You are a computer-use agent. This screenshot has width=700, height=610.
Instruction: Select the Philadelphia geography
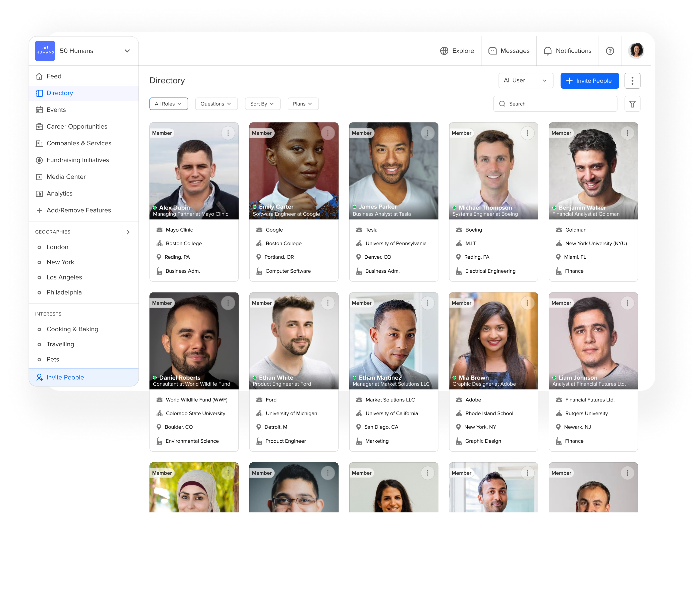point(64,292)
